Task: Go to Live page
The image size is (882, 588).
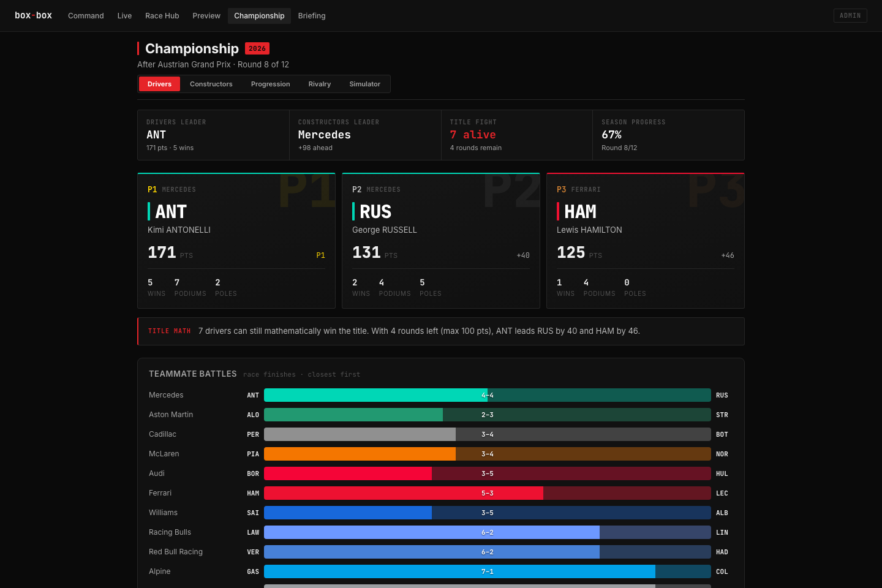Action: tap(124, 16)
